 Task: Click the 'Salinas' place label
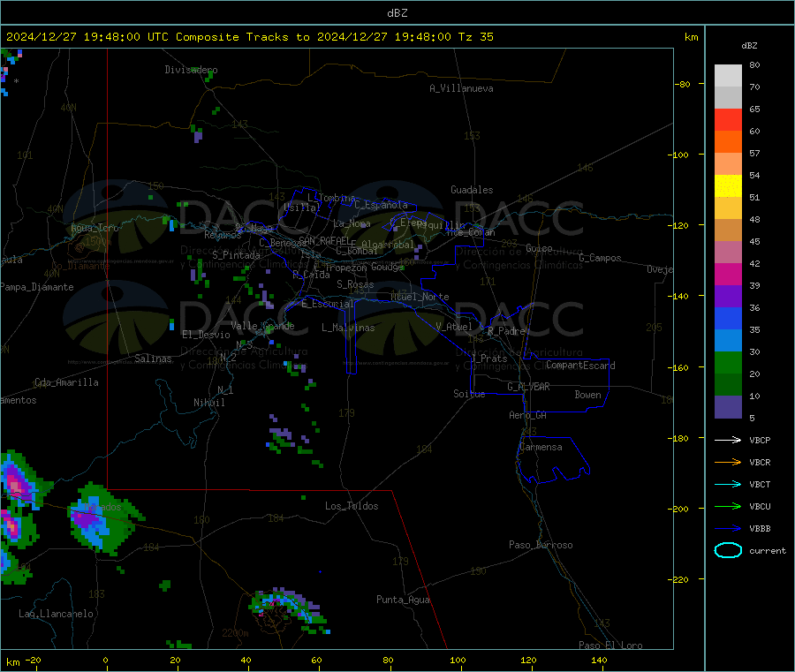click(x=153, y=359)
